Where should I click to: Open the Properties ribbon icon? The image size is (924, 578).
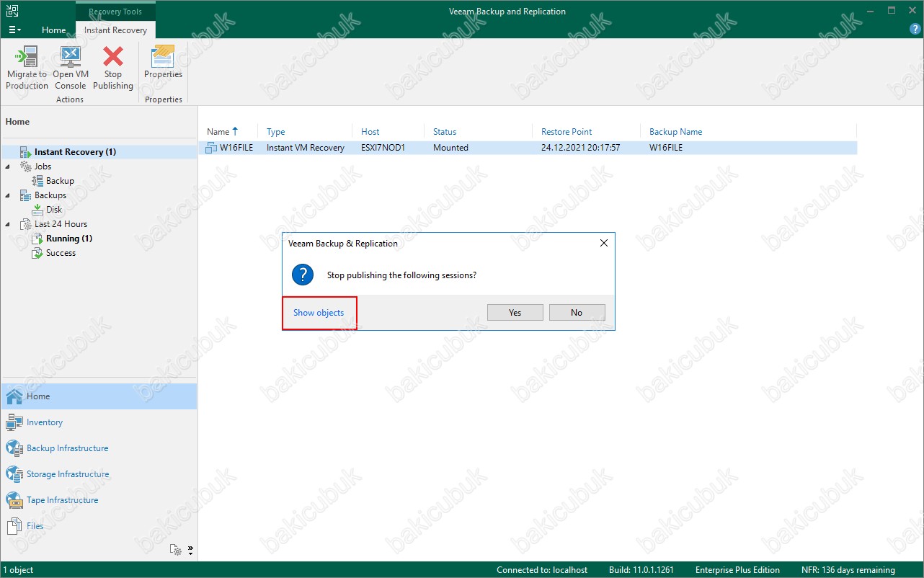click(x=163, y=56)
